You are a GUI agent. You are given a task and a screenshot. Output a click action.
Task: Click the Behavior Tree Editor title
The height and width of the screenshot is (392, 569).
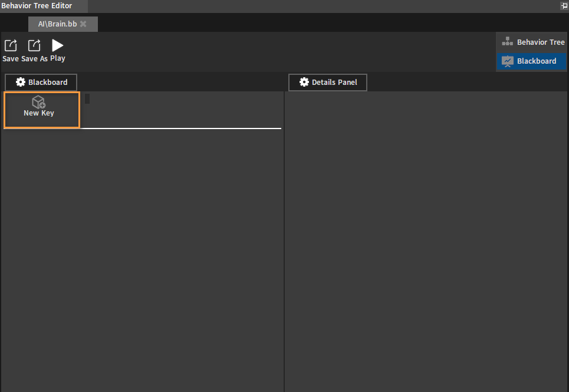click(x=37, y=6)
